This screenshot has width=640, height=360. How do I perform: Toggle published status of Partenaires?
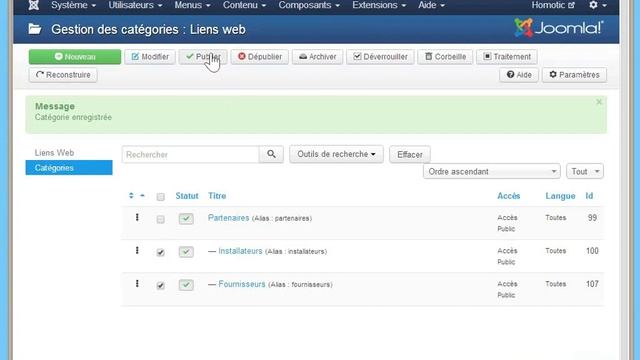point(186,219)
